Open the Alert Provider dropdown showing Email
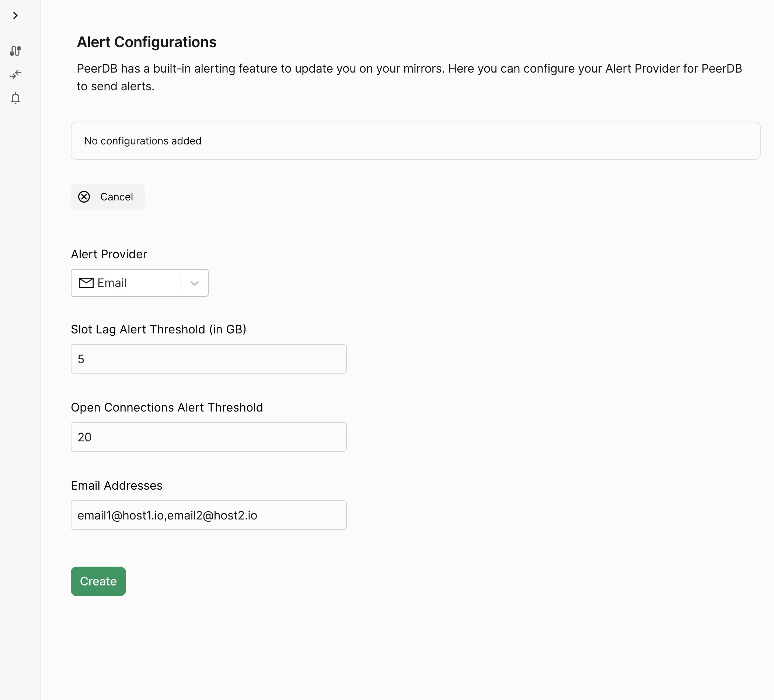774x700 pixels. coord(139,283)
